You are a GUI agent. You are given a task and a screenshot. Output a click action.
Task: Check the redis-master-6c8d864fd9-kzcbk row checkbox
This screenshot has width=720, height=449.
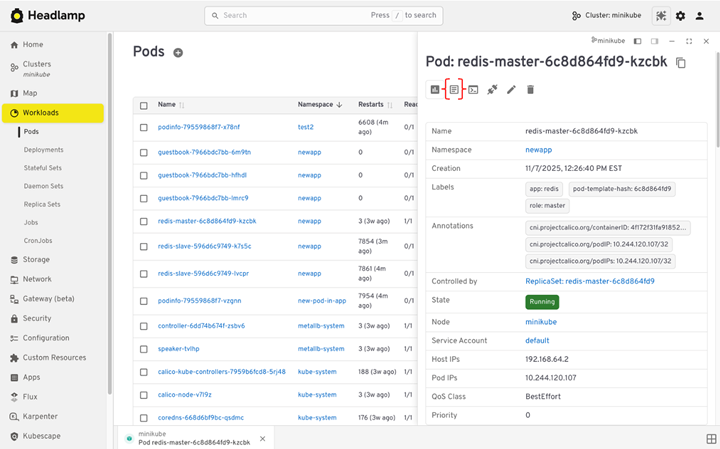144,221
